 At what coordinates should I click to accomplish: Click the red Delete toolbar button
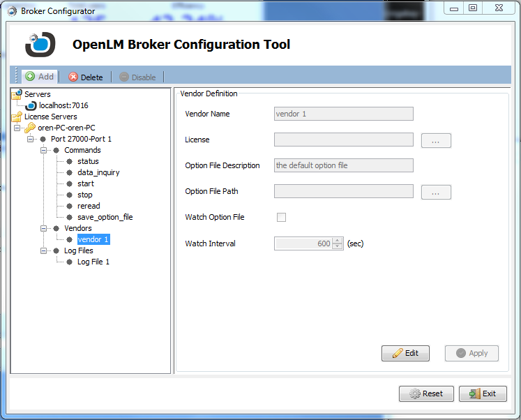click(x=86, y=77)
